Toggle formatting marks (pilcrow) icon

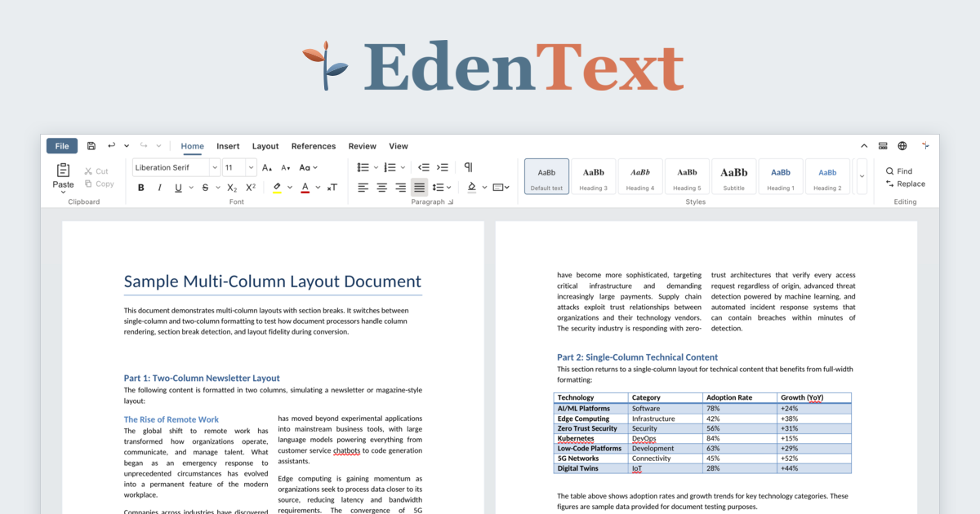pyautogui.click(x=468, y=167)
